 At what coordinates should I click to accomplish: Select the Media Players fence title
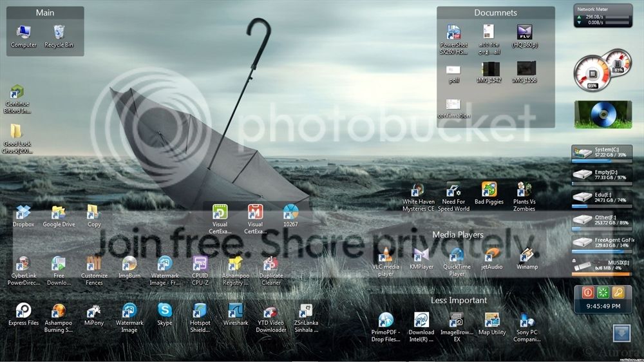(457, 234)
